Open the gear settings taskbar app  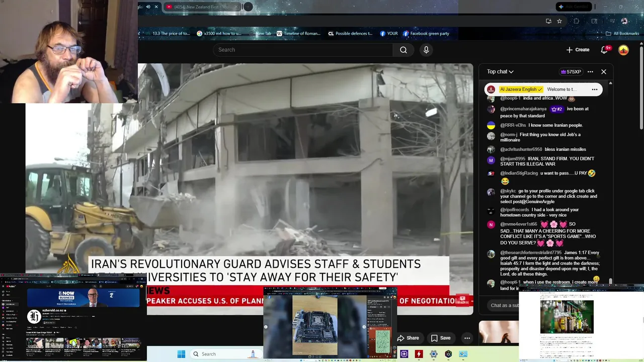[x=433, y=354]
